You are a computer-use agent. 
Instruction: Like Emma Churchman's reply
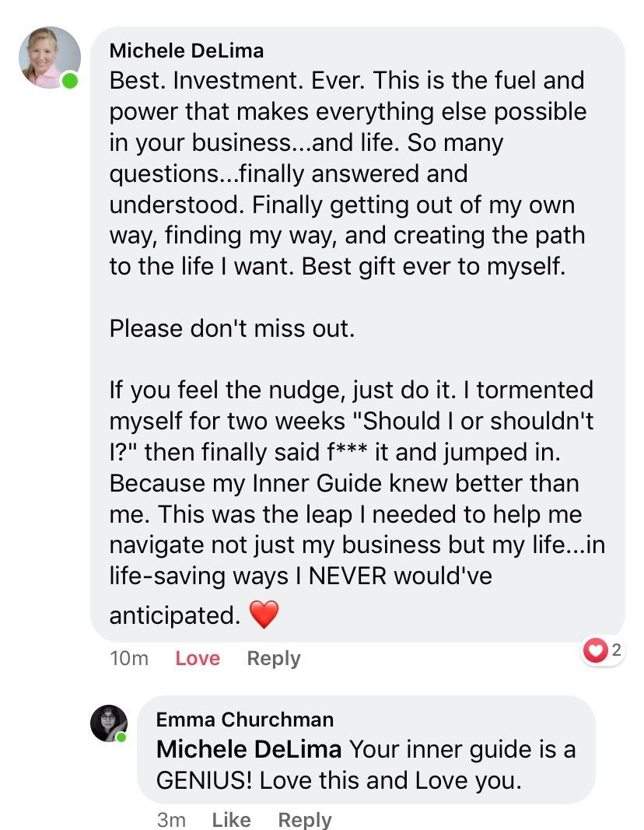[231, 820]
